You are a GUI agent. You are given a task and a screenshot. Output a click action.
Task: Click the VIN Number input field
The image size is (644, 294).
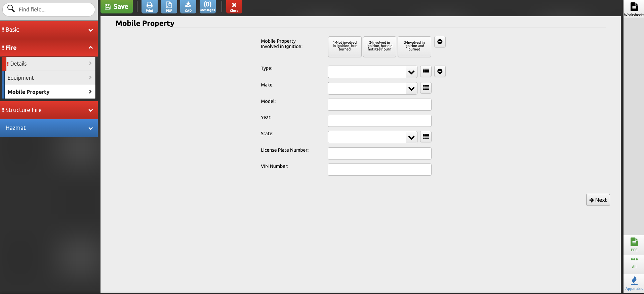379,170
